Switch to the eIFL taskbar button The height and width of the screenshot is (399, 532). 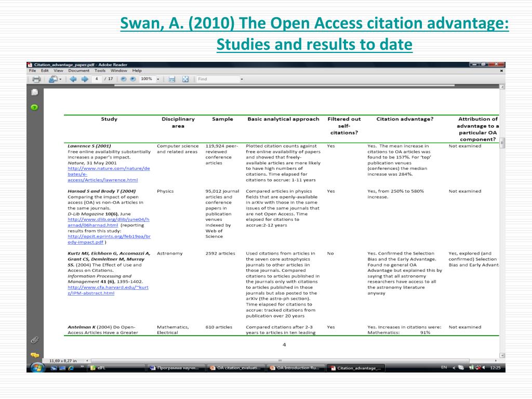(x=117, y=368)
